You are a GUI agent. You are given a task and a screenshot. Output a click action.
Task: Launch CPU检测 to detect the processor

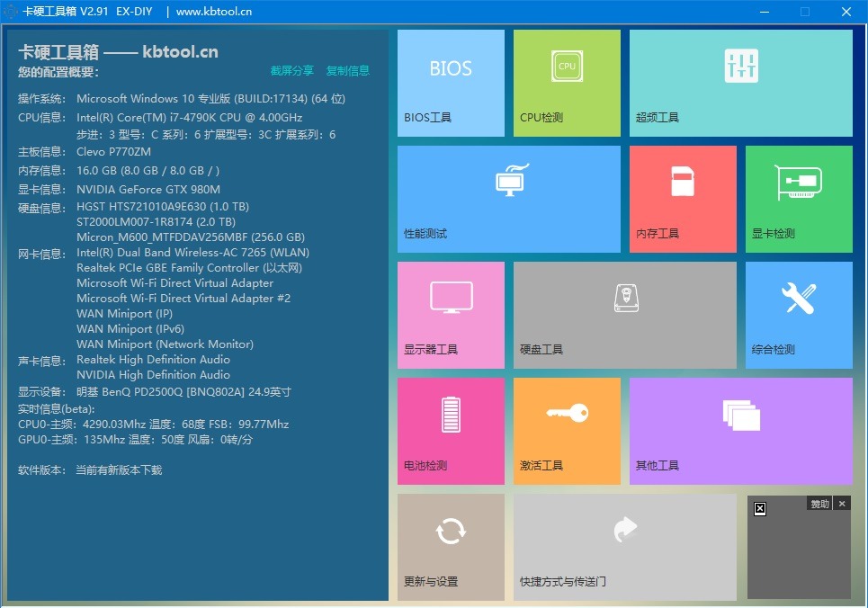pyautogui.click(x=566, y=83)
